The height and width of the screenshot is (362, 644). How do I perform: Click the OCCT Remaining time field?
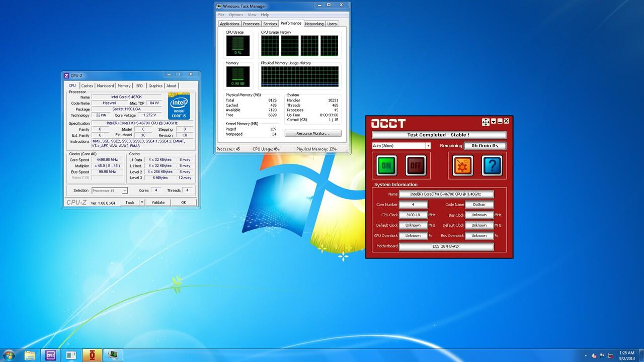coord(485,146)
